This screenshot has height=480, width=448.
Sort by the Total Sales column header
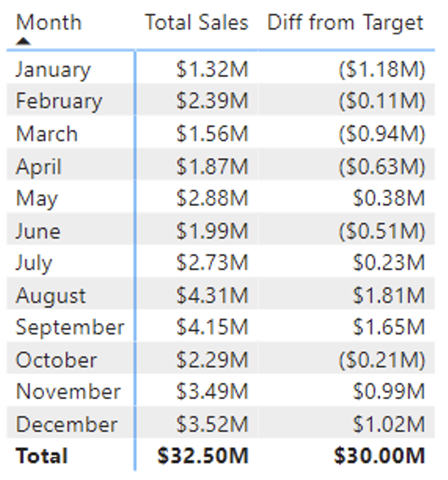pyautogui.click(x=196, y=22)
